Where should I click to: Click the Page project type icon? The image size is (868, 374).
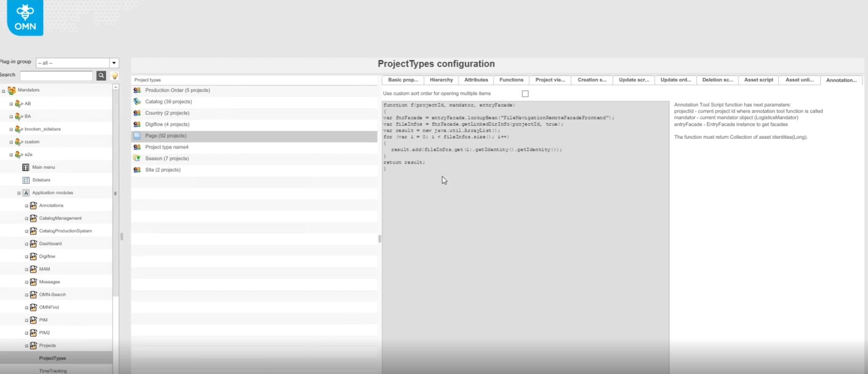(137, 136)
